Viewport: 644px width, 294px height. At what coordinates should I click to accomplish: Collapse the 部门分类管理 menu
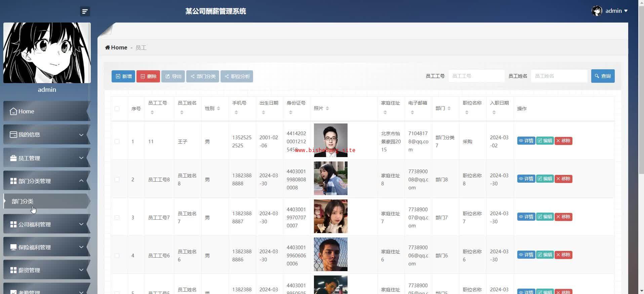coord(47,181)
